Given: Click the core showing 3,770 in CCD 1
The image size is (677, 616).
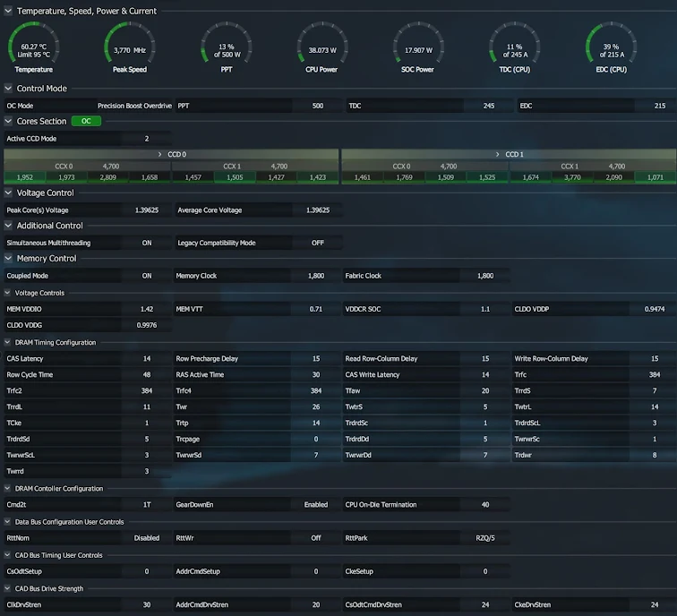Looking at the screenshot, I should (x=572, y=177).
